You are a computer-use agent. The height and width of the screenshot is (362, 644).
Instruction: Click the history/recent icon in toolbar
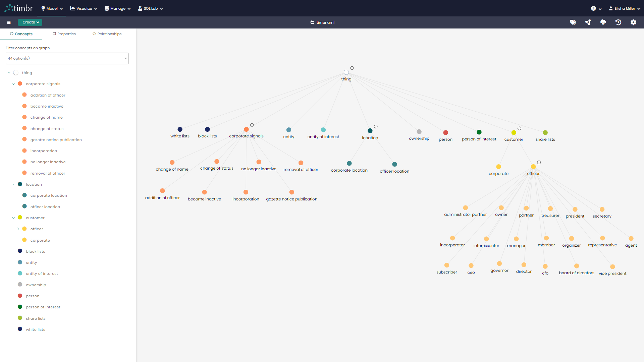tap(619, 22)
